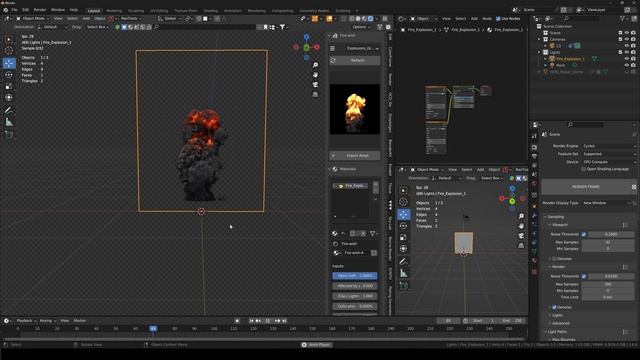Image resolution: width=640 pixels, height=360 pixels.
Task: Activate the Move tool in main viewport
Action: (9, 63)
